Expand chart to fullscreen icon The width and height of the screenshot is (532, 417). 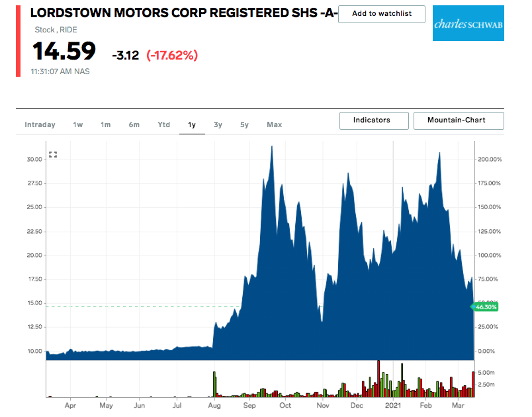[53, 155]
